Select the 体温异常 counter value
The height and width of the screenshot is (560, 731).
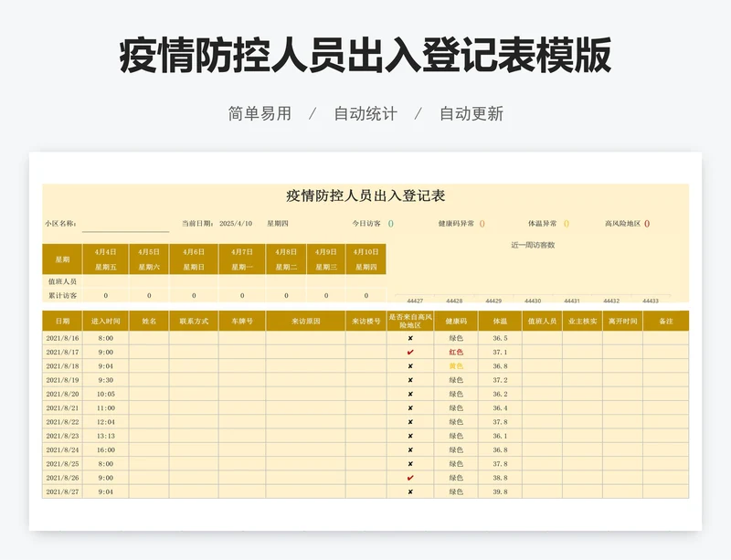point(567,223)
